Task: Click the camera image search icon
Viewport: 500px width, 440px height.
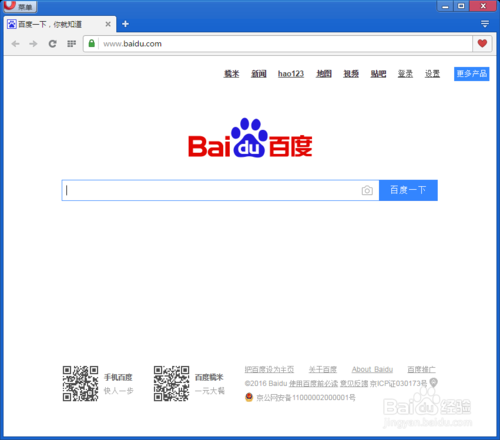Action: (x=367, y=190)
